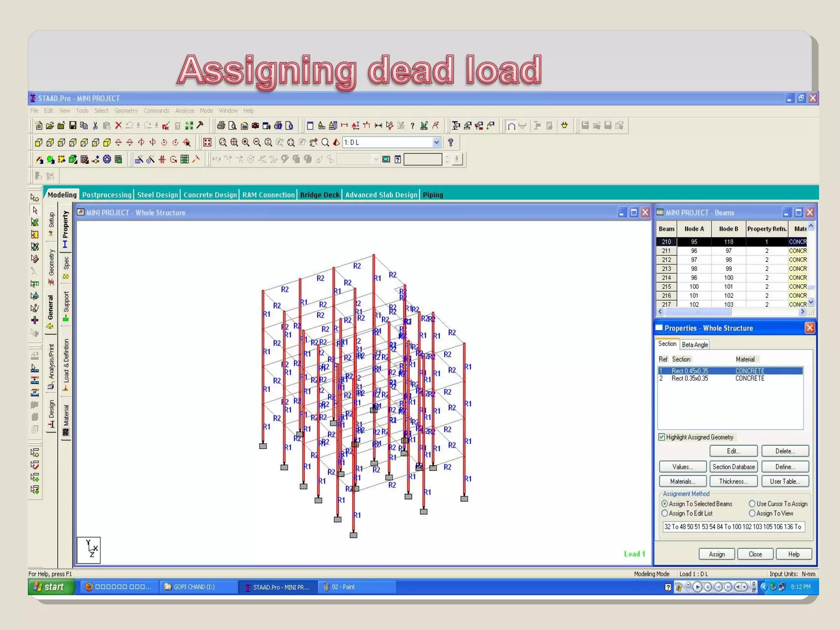Viewport: 840px width, 630px height.
Task: Select Assign To Selected Beams radio
Action: tap(664, 504)
